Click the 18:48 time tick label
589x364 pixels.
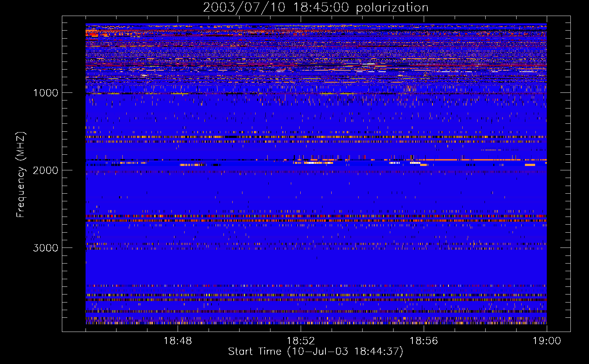[x=178, y=341]
